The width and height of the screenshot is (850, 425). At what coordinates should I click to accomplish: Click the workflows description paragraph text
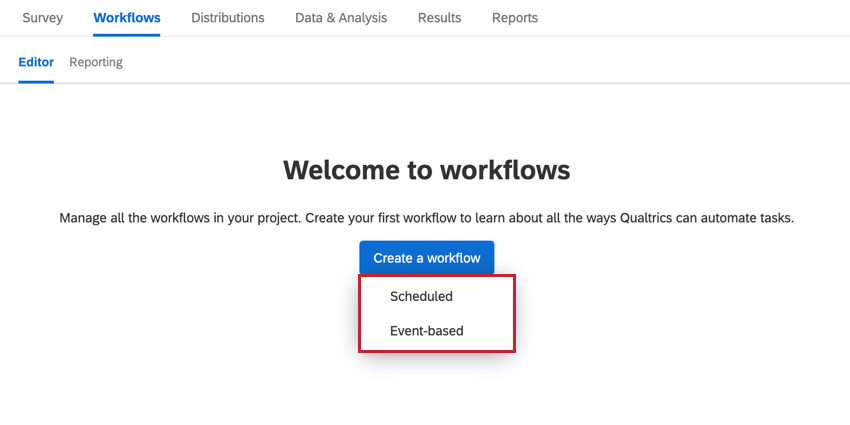427,219
